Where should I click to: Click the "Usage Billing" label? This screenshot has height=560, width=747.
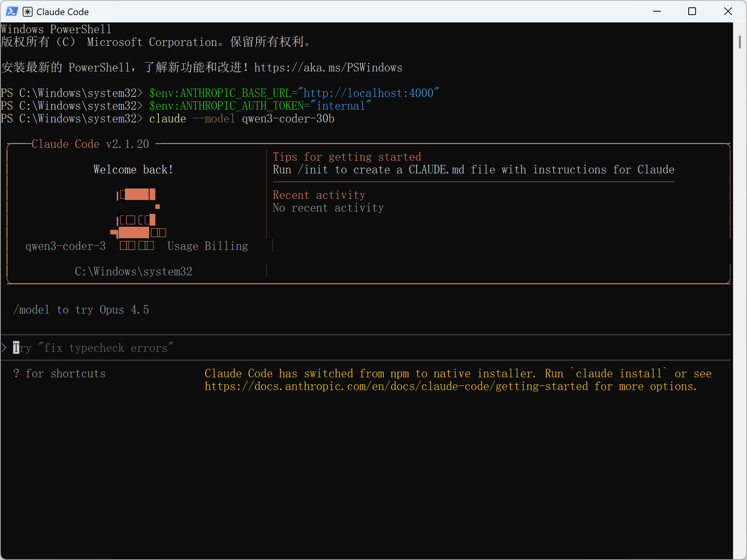pos(208,246)
